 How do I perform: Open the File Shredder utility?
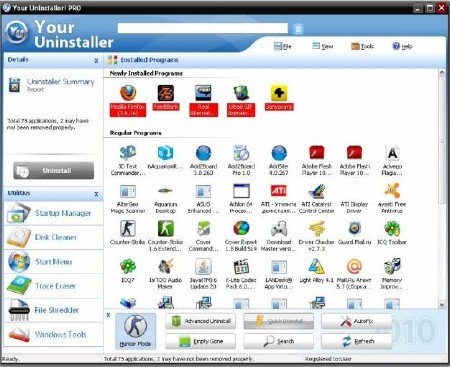pyautogui.click(x=53, y=310)
